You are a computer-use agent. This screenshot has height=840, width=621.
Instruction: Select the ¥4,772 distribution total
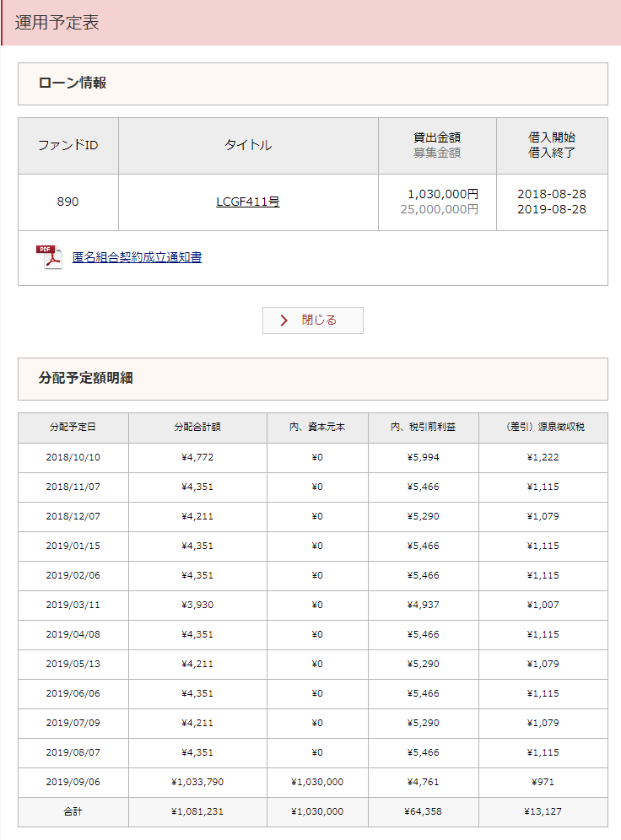(x=197, y=457)
